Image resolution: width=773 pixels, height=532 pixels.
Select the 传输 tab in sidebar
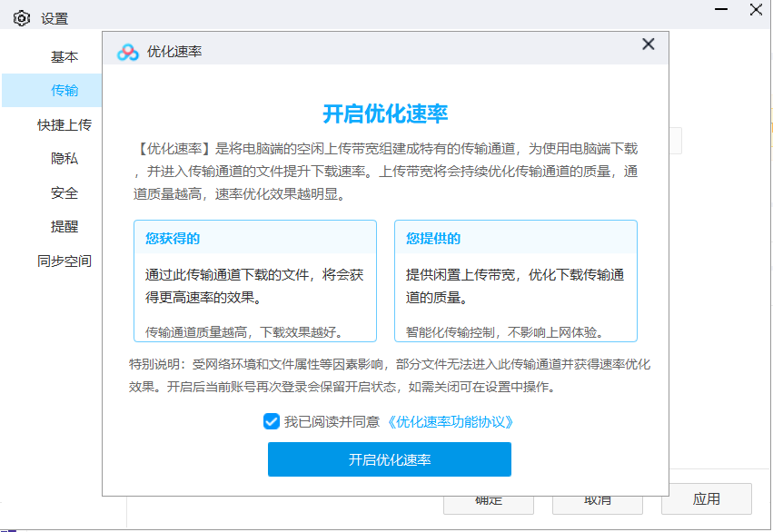click(64, 90)
